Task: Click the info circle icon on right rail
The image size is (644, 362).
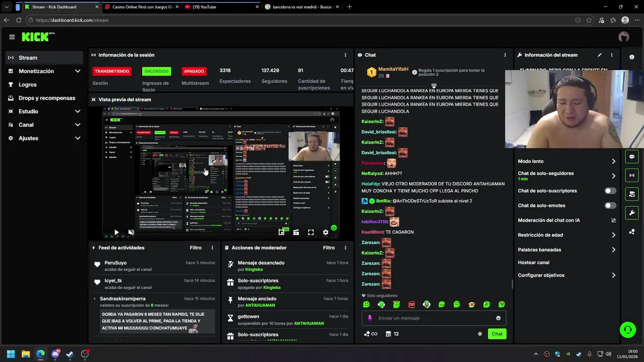Action: 632,57
